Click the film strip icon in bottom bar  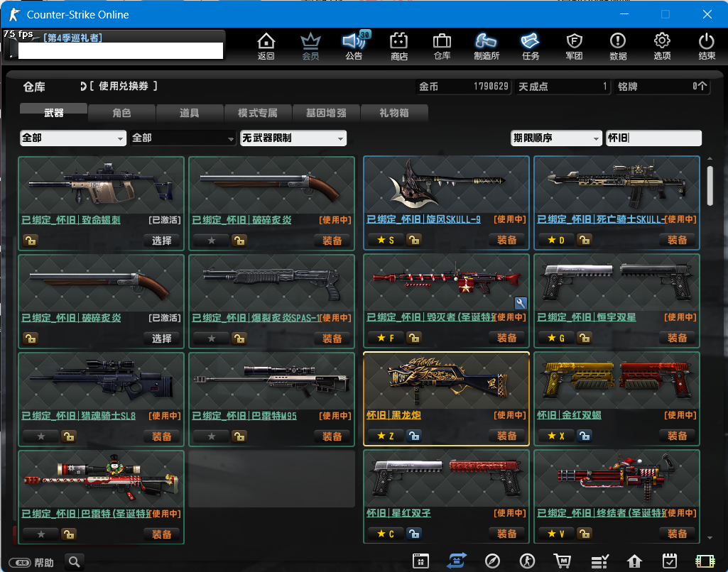click(x=705, y=561)
